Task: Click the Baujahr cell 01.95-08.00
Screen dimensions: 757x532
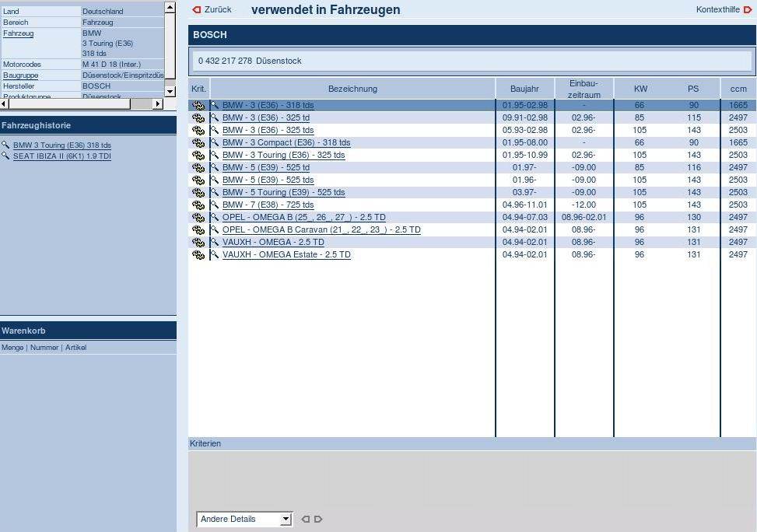Action: [525, 143]
